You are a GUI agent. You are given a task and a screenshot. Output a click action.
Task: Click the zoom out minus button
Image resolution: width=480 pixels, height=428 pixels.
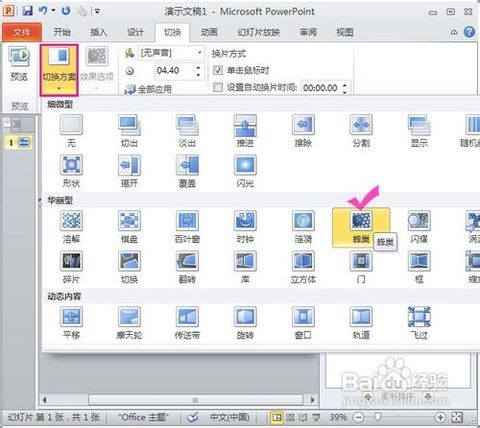(x=359, y=417)
